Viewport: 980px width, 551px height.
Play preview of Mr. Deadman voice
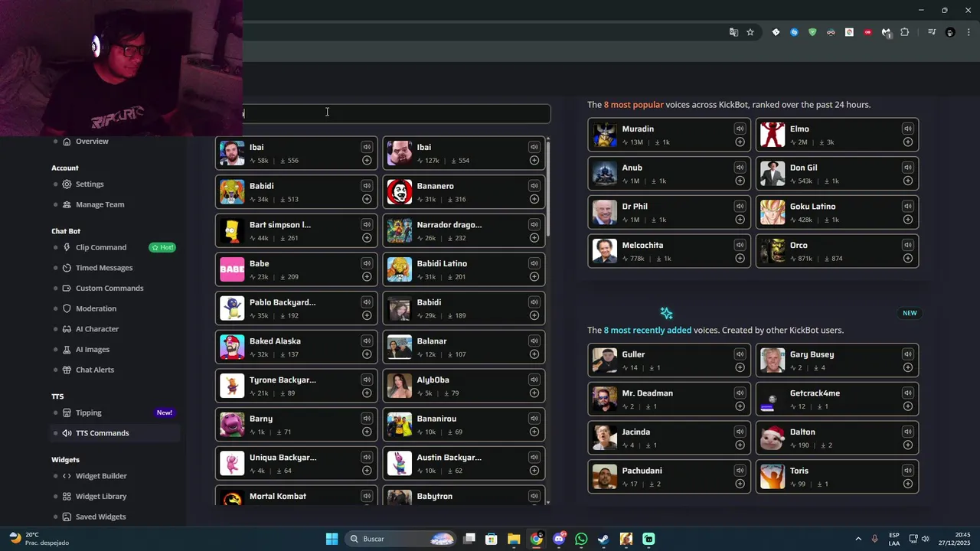coord(740,393)
